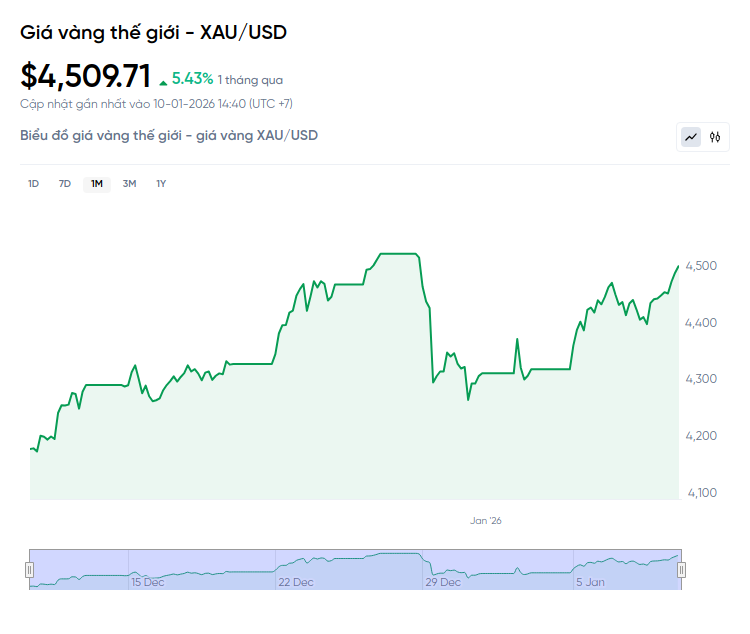Select the 7D time range
The image size is (750, 634).
click(65, 184)
